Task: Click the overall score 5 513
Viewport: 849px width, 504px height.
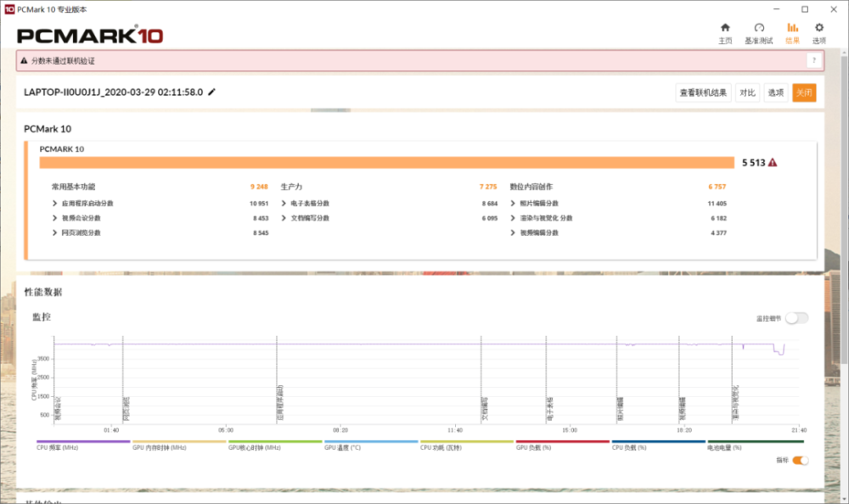Action: tap(754, 162)
